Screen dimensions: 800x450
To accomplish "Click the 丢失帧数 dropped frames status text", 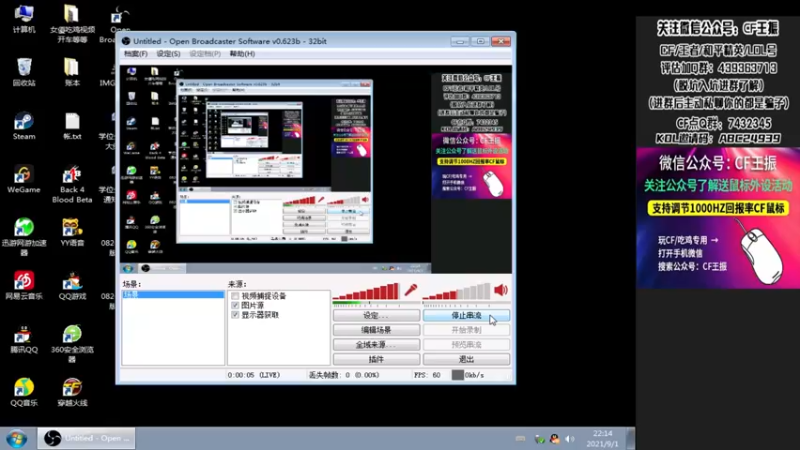I will [344, 375].
